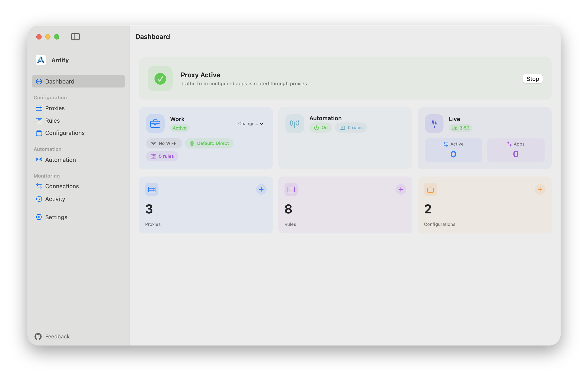
Task: Click the Proxies count of 3
Action: point(149,209)
